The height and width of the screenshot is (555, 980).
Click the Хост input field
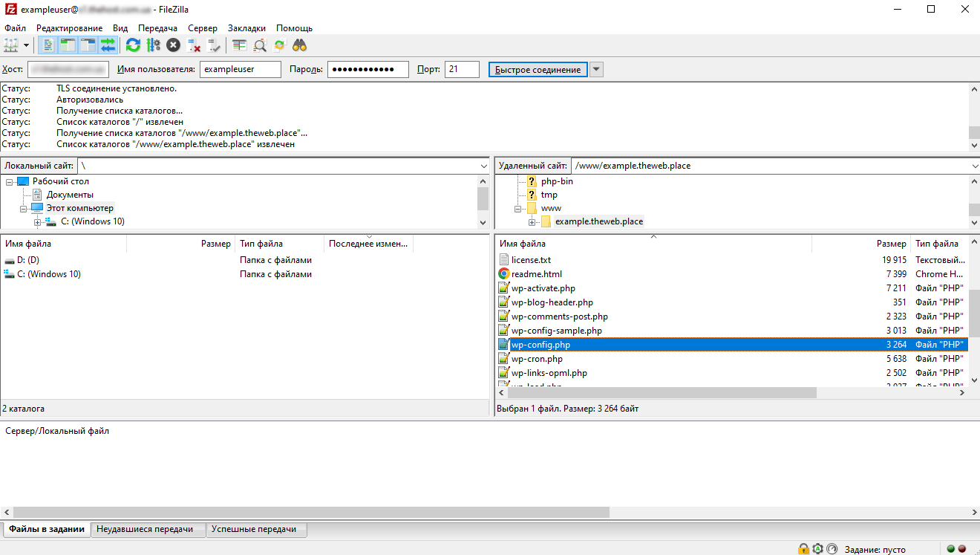pyautogui.click(x=68, y=69)
